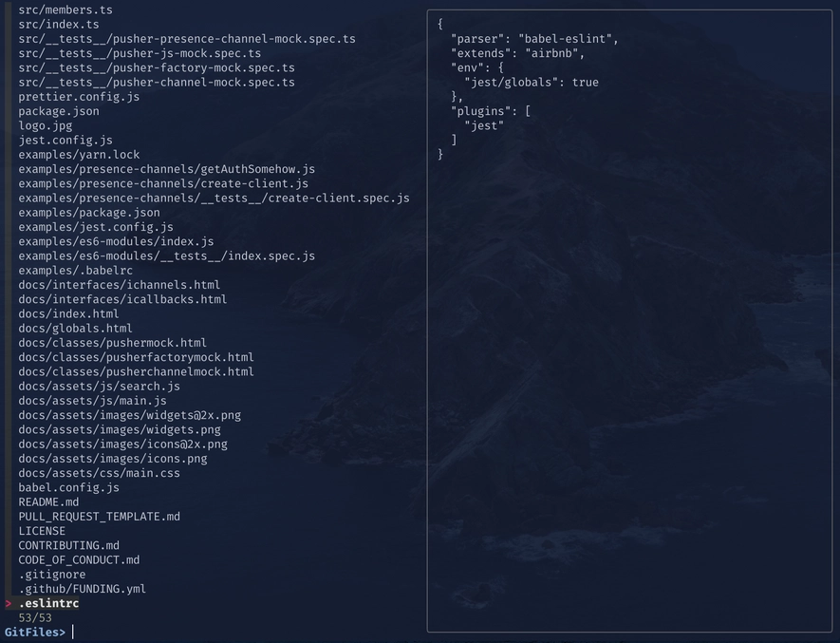This screenshot has width=840, height=643.
Task: Choose examples/yarn.lock in the results
Action: 79,155
